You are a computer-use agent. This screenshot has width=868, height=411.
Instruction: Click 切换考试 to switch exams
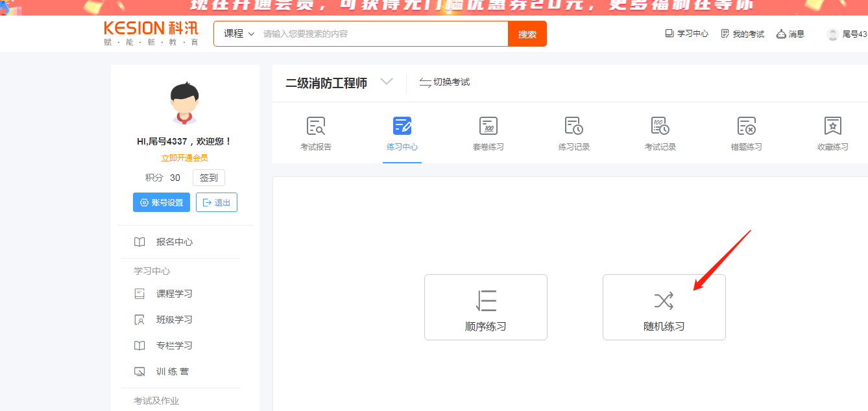click(x=444, y=82)
